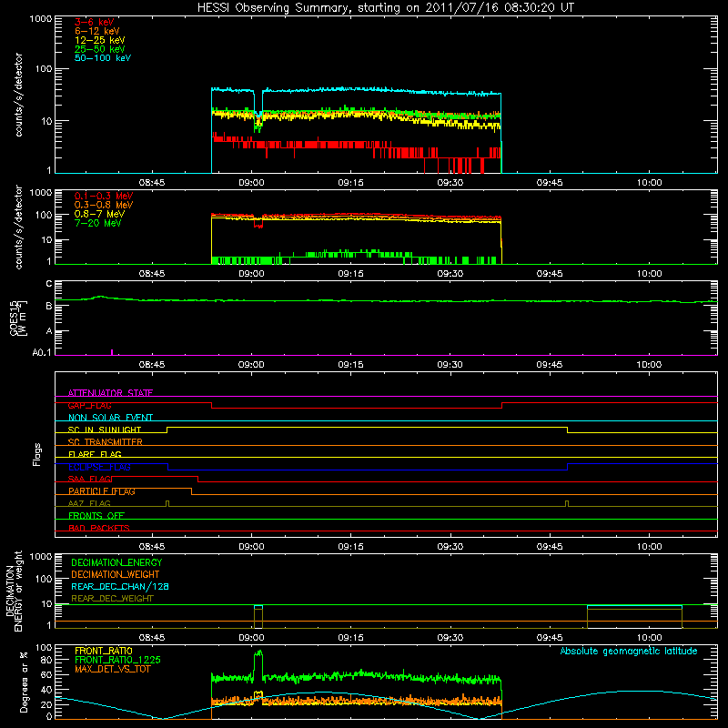
Task: Click the 09:15 tick label under Flags panel
Action: pyautogui.click(x=350, y=547)
